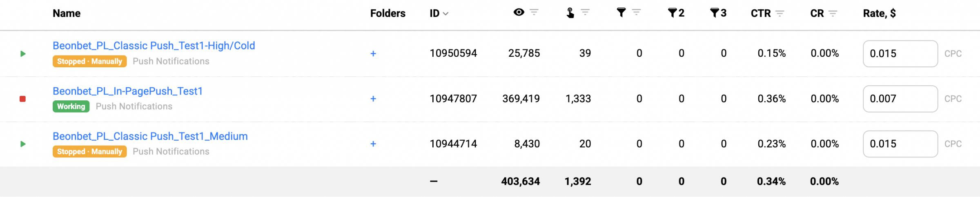The image size is (980, 197).
Task: Select campaign ID 10944714
Action: (x=453, y=144)
